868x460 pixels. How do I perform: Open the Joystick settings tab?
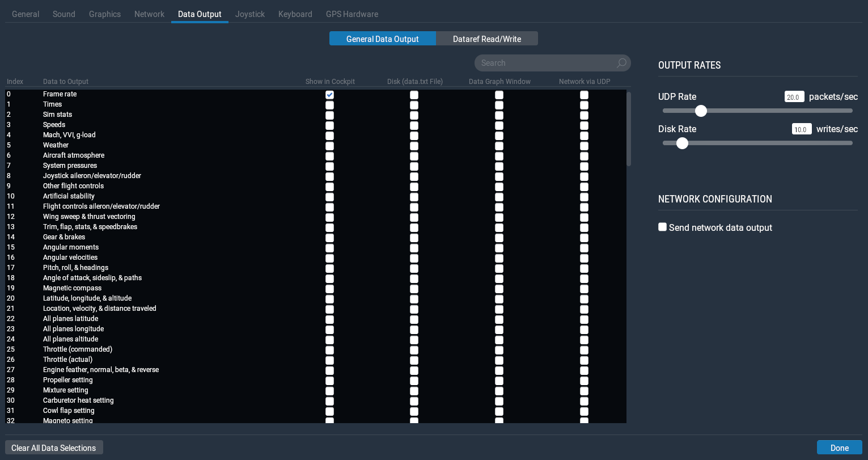(x=250, y=14)
